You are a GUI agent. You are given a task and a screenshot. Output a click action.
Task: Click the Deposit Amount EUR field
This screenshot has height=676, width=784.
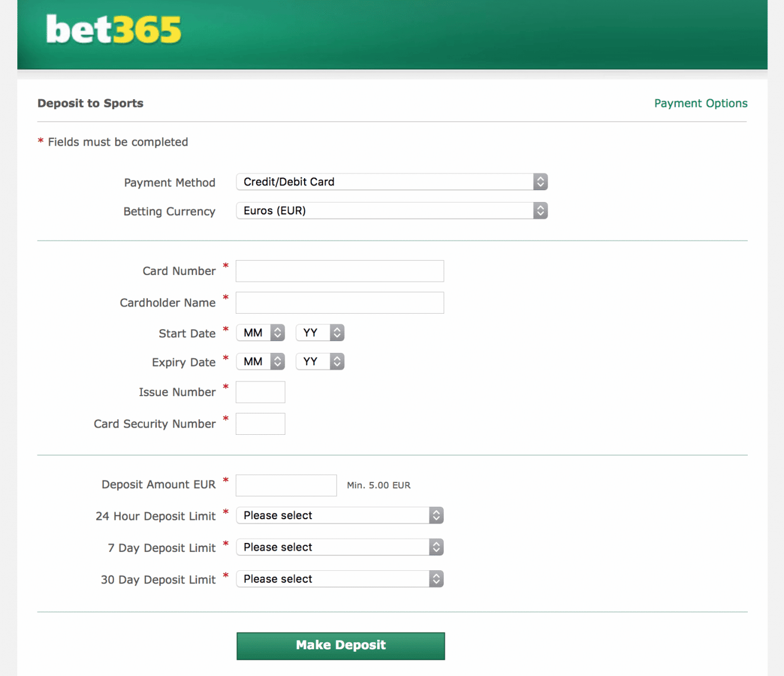pyautogui.click(x=286, y=485)
